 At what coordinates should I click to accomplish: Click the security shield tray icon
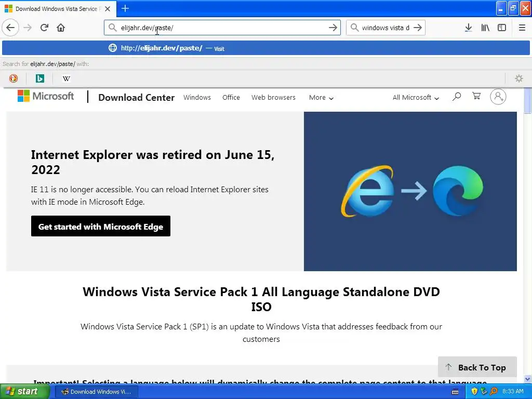point(474,392)
